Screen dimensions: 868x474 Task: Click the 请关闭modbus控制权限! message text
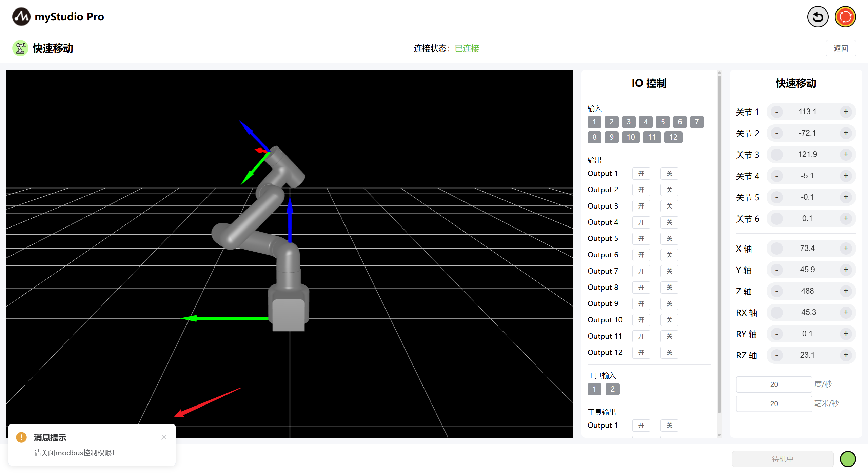click(x=74, y=453)
